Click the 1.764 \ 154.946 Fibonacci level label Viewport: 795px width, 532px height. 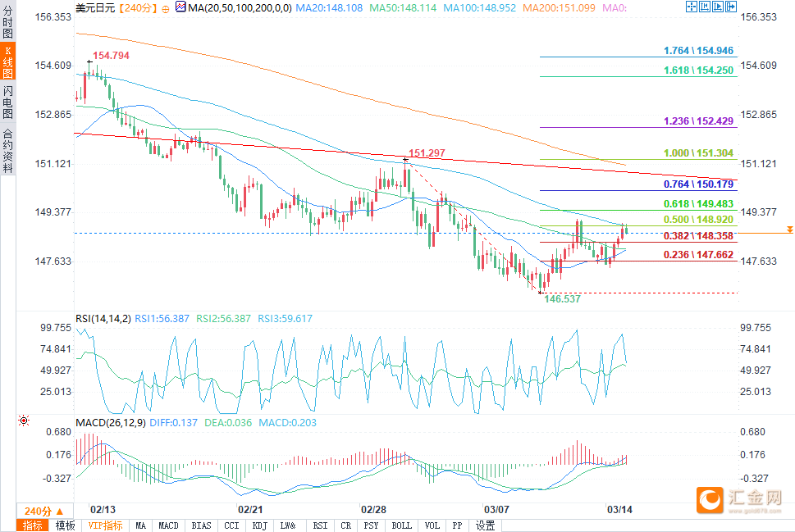(x=699, y=51)
